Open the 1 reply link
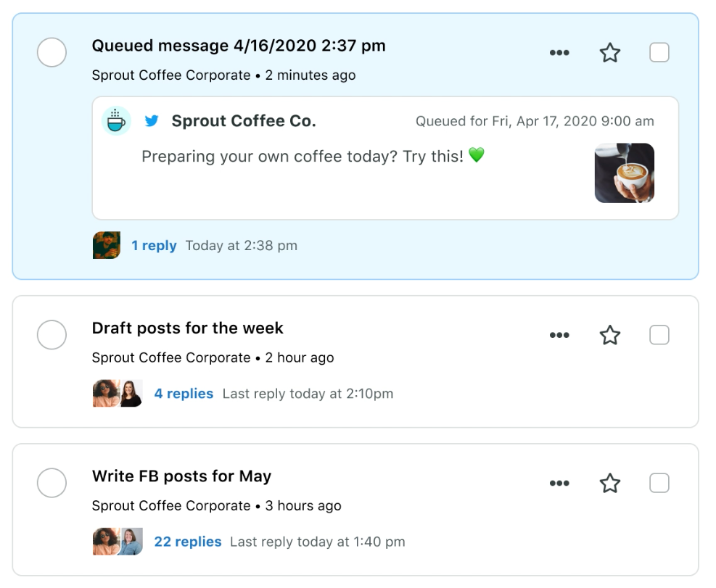The width and height of the screenshot is (716, 588). [x=154, y=246]
